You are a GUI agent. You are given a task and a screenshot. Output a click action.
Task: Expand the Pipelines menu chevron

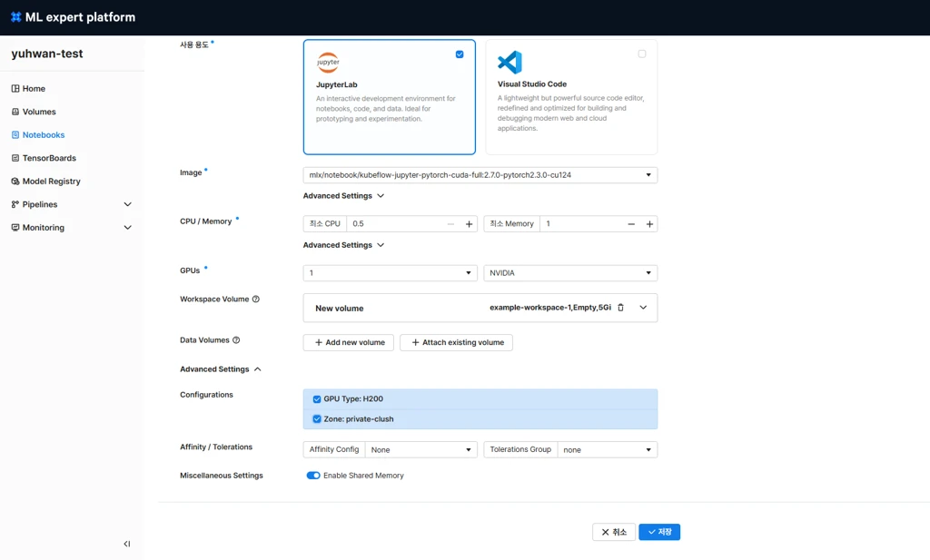tap(127, 204)
